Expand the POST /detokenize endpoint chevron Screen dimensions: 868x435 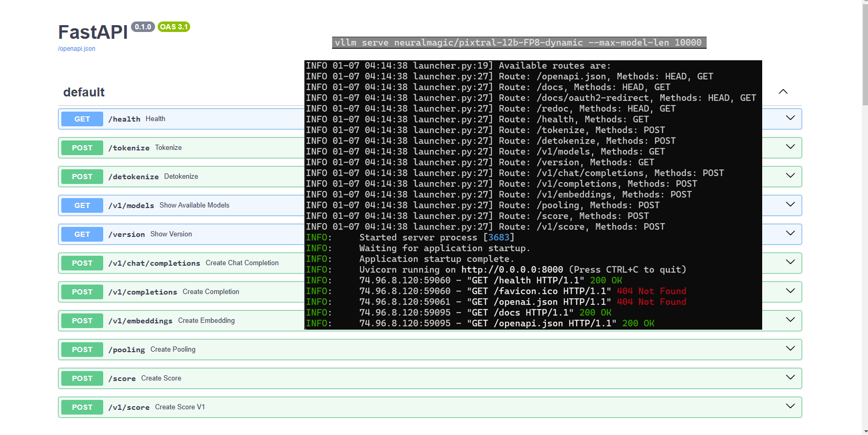(x=790, y=176)
